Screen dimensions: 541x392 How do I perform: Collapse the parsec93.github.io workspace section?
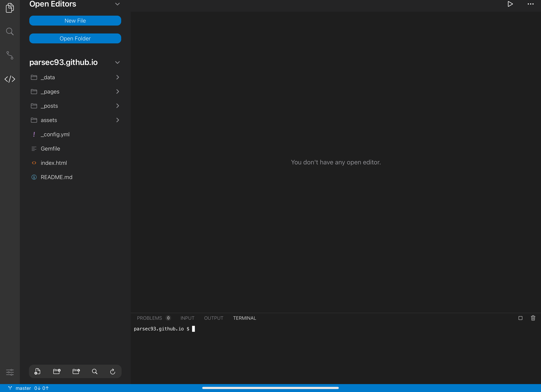tap(117, 62)
